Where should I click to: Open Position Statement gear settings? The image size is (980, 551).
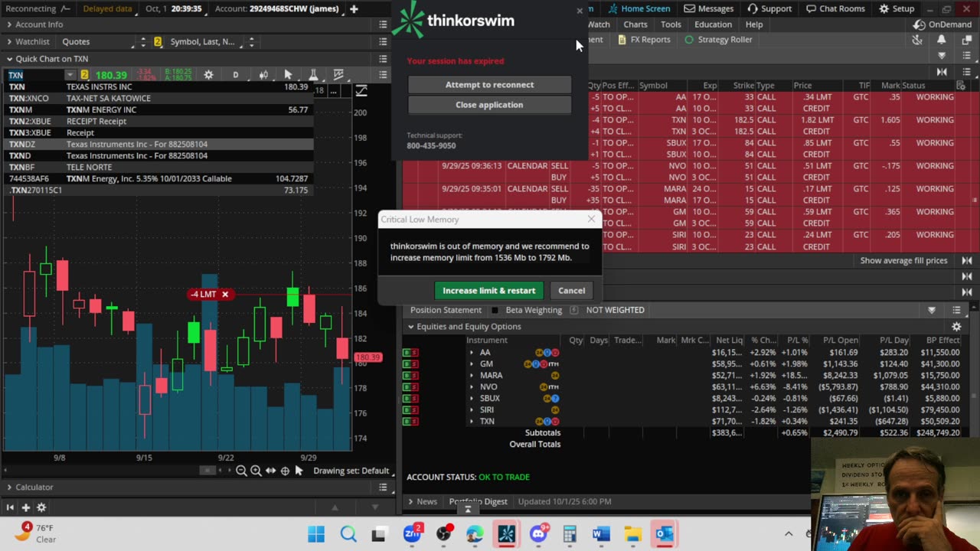pyautogui.click(x=956, y=327)
